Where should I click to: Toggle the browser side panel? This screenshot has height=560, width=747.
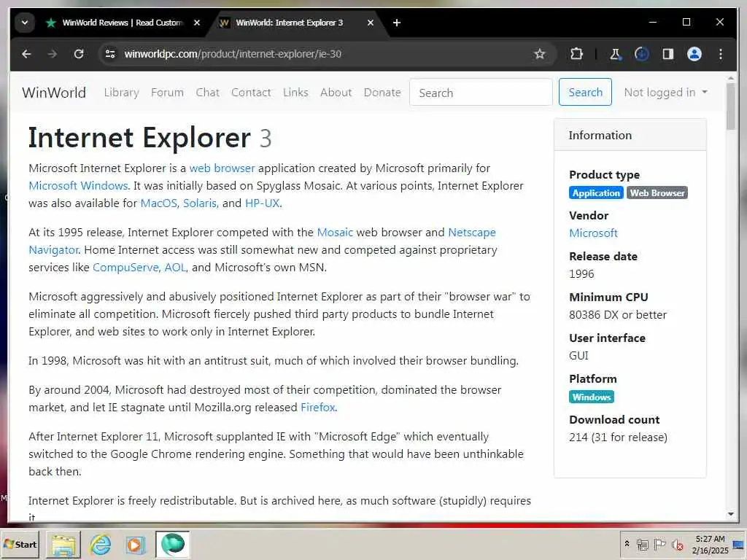(x=668, y=54)
